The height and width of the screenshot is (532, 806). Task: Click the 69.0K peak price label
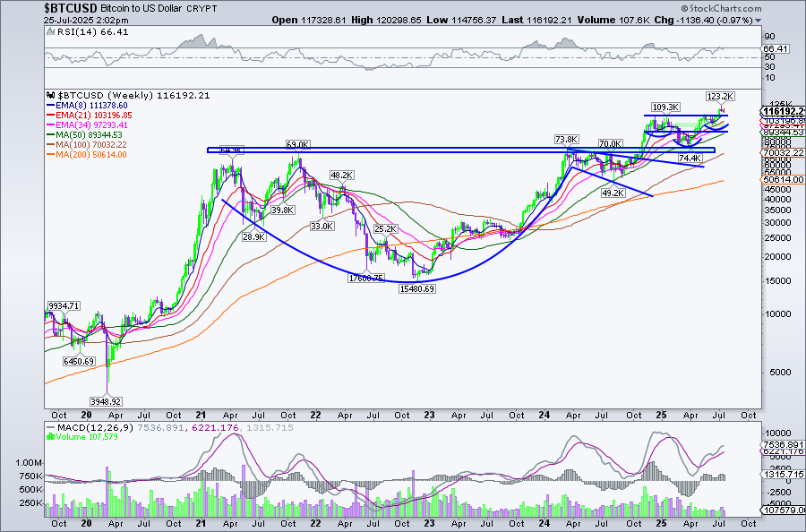298,145
